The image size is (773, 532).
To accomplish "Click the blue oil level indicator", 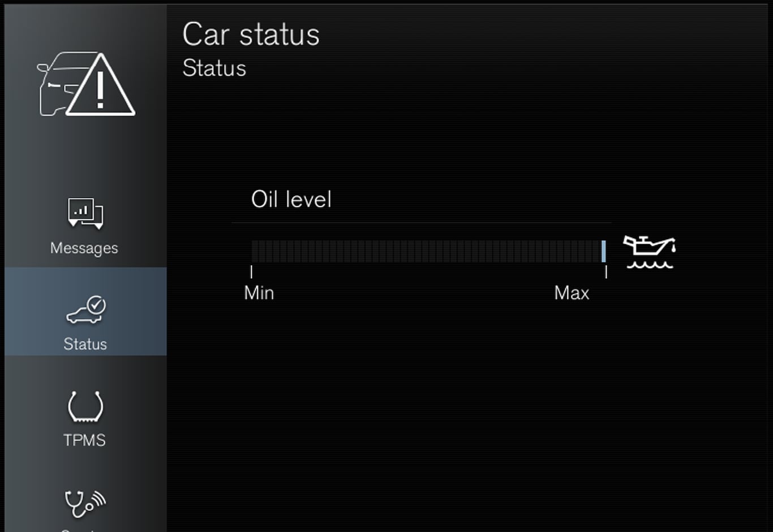I will click(603, 251).
